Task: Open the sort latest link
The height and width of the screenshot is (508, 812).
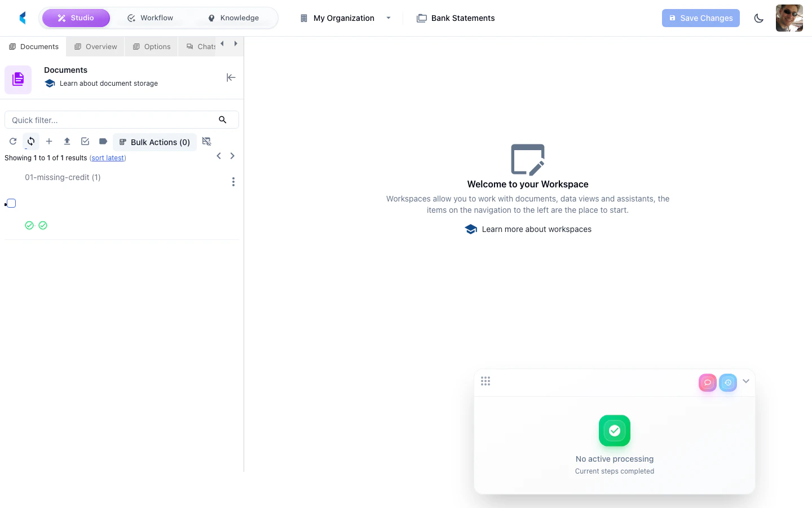Action: pyautogui.click(x=107, y=157)
